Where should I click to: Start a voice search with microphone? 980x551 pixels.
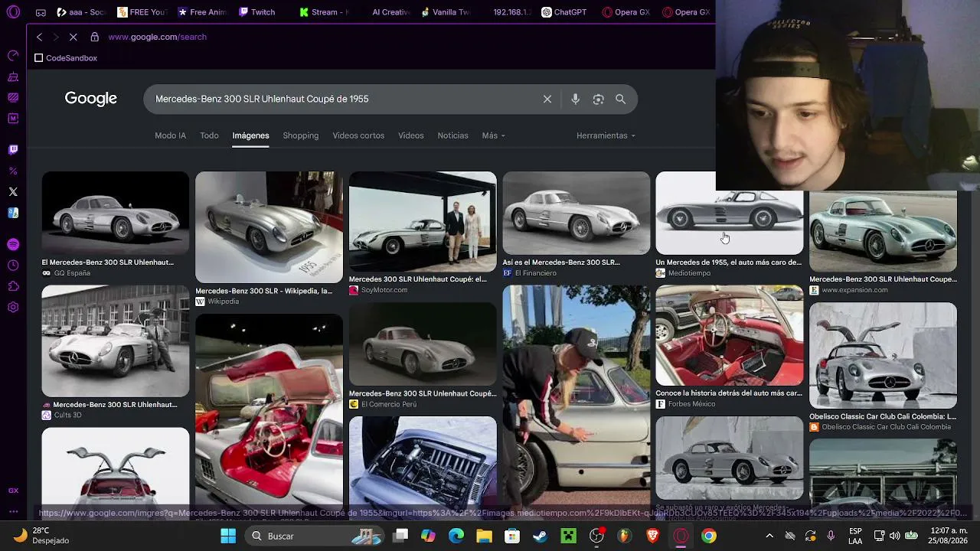[576, 99]
